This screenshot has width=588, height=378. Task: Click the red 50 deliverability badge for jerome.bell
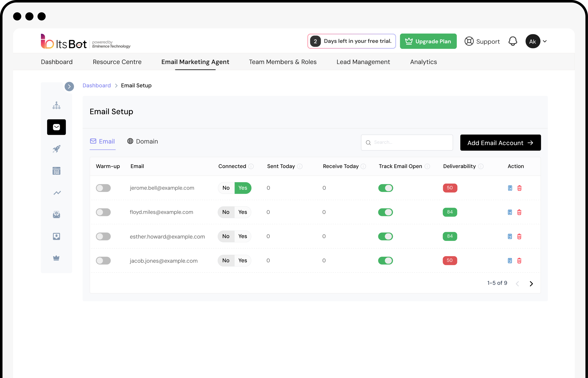click(450, 188)
